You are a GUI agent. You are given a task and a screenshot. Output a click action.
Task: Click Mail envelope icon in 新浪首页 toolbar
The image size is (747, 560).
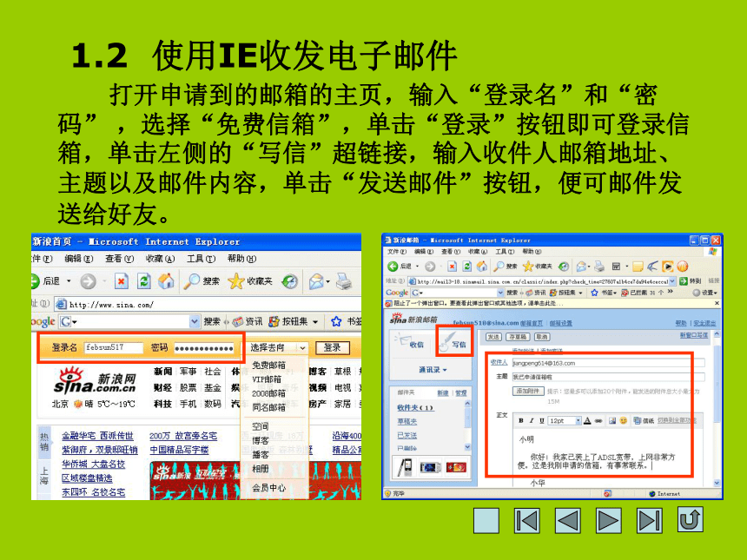pos(316,281)
